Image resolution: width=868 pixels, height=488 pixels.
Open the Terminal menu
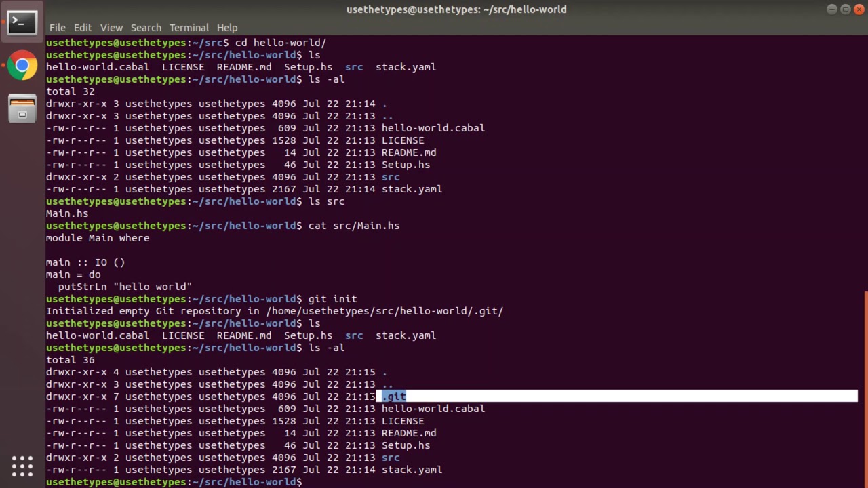pos(189,28)
